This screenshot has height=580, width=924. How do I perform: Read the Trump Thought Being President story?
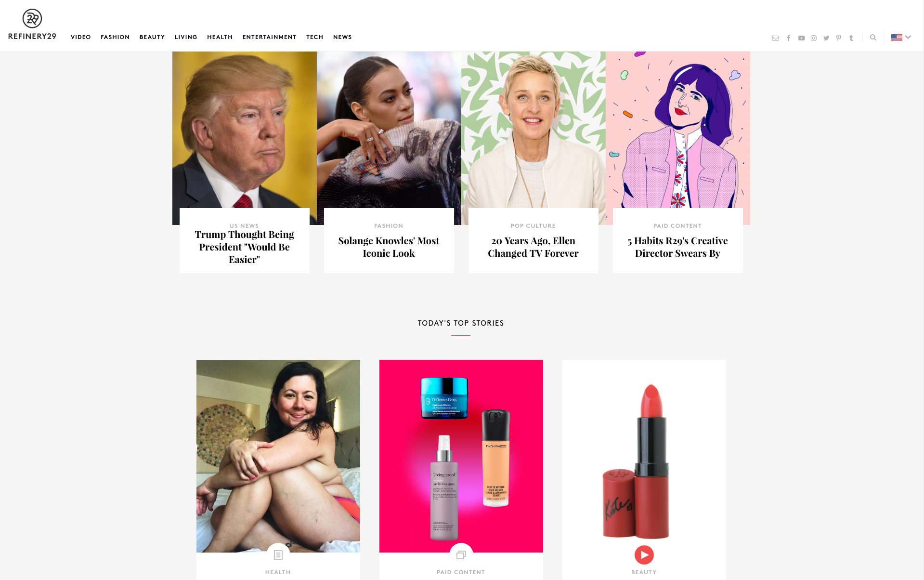pos(244,247)
